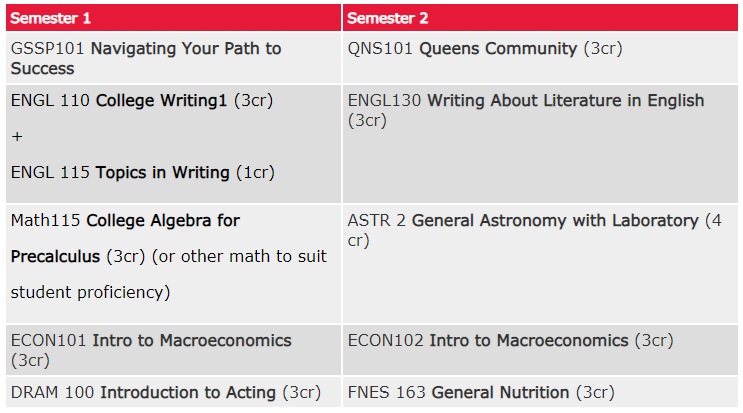Click the 3cr label after Introduction to Acting
Screen dimensions: 743x413
click(301, 392)
